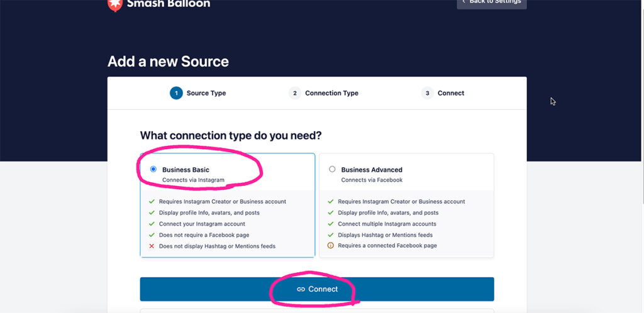The width and height of the screenshot is (644, 313).
Task: Click the Smash Balloon logo icon
Action: pos(114,4)
